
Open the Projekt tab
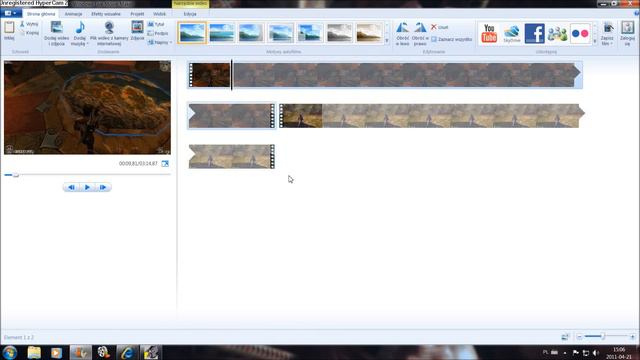(137, 14)
